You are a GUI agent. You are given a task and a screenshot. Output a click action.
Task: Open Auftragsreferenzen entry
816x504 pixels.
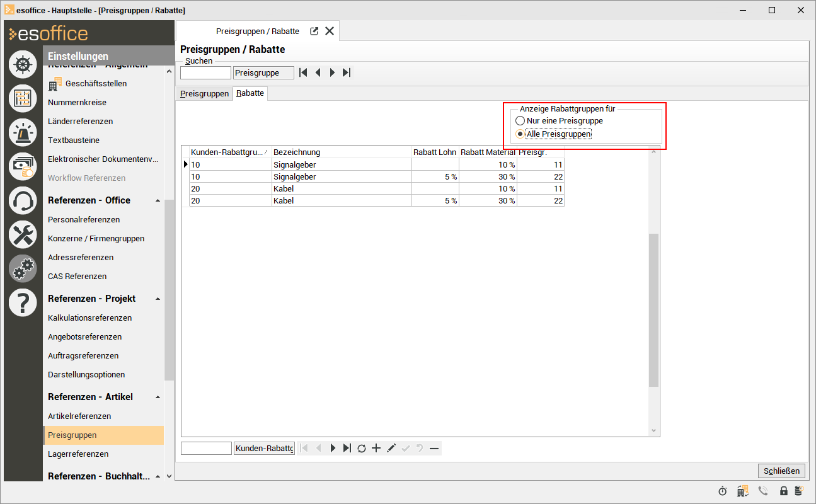(x=83, y=355)
